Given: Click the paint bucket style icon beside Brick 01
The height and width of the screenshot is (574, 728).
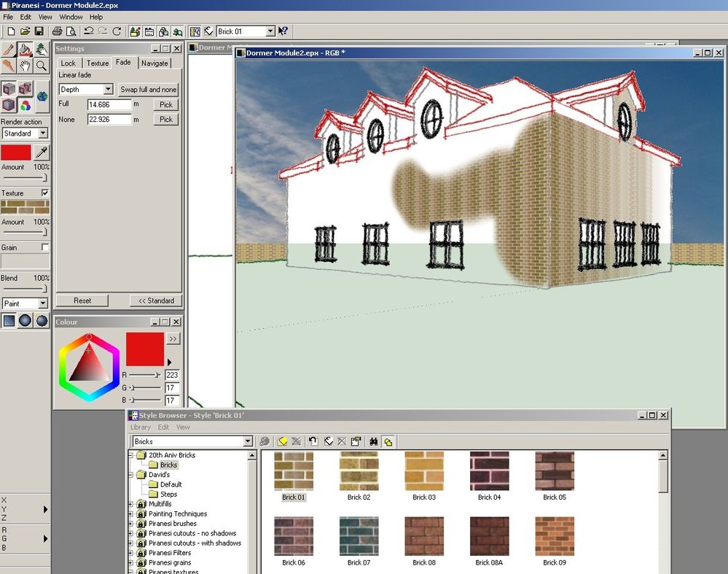Looking at the screenshot, I should (x=209, y=31).
